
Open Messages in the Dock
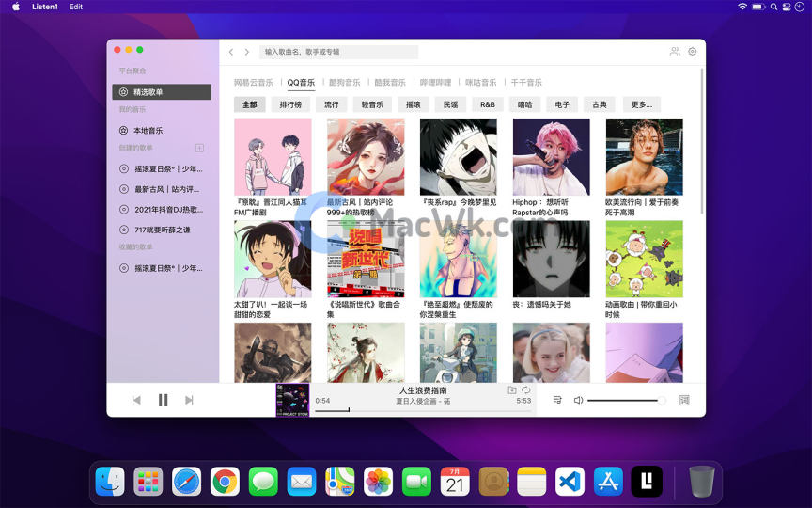click(x=263, y=482)
